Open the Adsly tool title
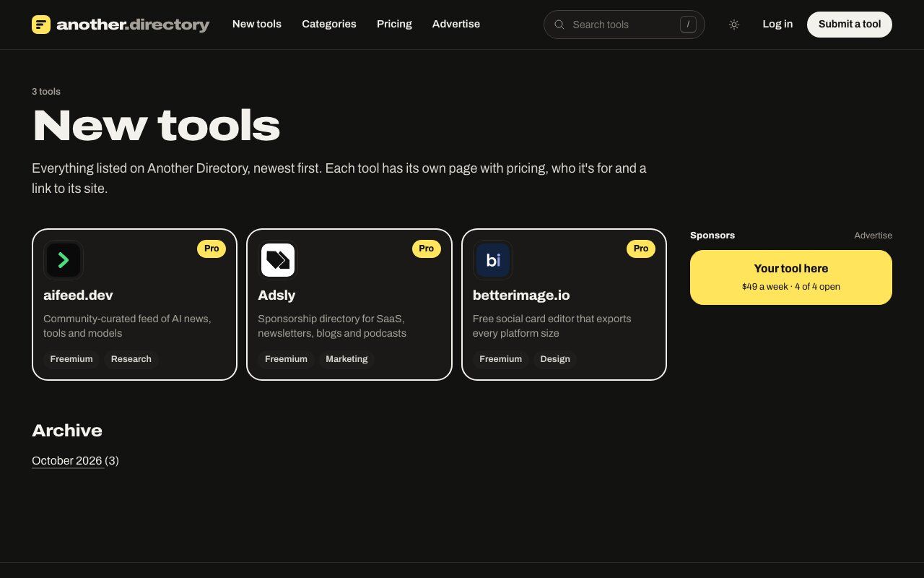924x578 pixels. coord(276,296)
